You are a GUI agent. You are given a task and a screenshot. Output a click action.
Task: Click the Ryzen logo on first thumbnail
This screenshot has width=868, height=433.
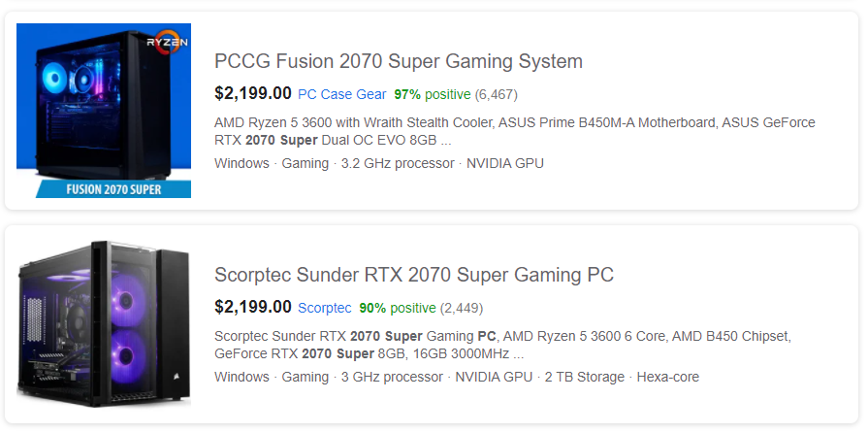click(x=166, y=44)
